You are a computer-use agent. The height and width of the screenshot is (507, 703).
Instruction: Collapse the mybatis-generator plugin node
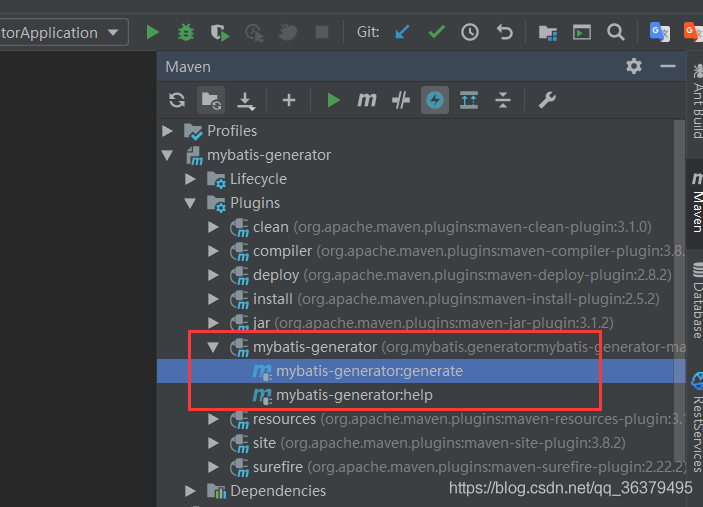(213, 347)
